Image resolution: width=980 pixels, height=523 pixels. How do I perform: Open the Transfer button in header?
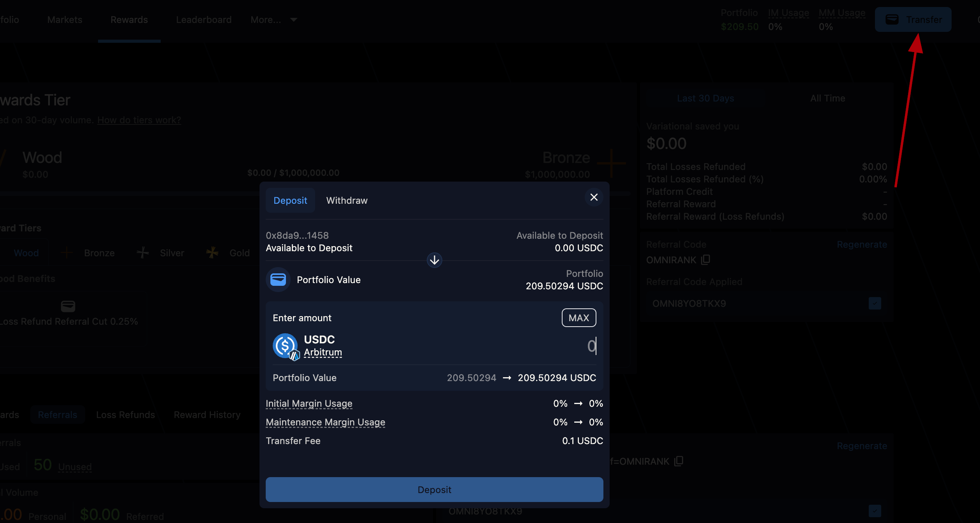pos(913,19)
